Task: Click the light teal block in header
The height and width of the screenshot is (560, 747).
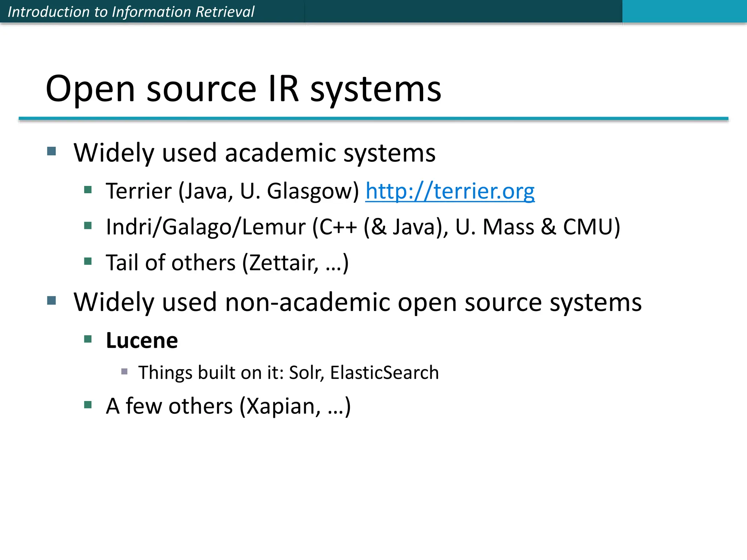Action: (684, 11)
